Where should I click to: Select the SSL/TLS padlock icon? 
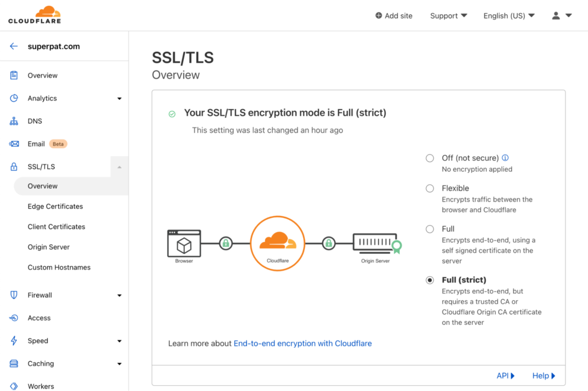point(13,167)
